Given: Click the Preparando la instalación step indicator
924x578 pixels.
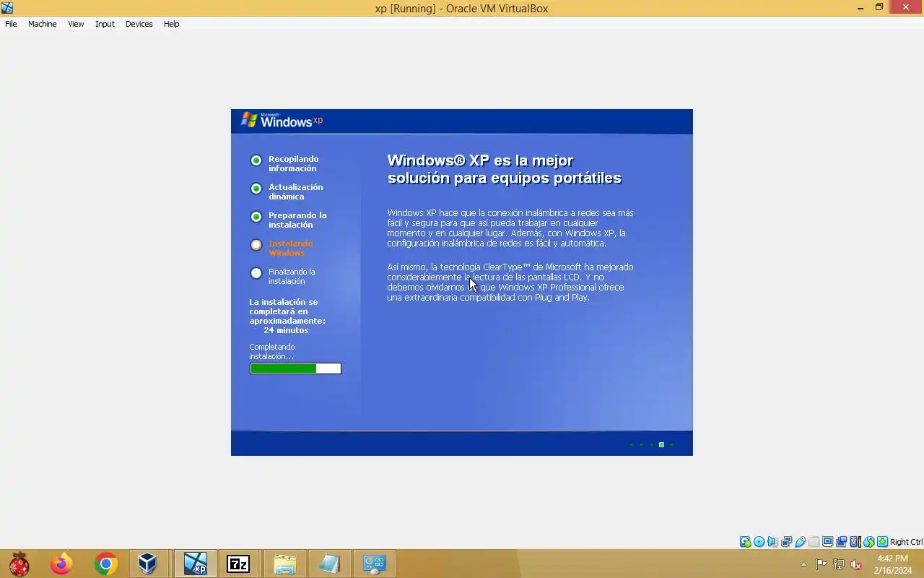Looking at the screenshot, I should click(256, 217).
